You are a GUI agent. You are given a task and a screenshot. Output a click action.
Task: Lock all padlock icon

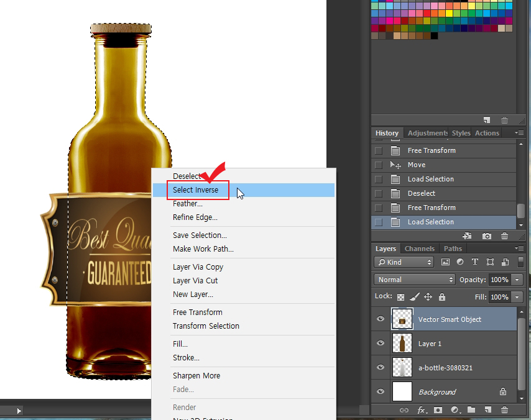click(x=442, y=297)
